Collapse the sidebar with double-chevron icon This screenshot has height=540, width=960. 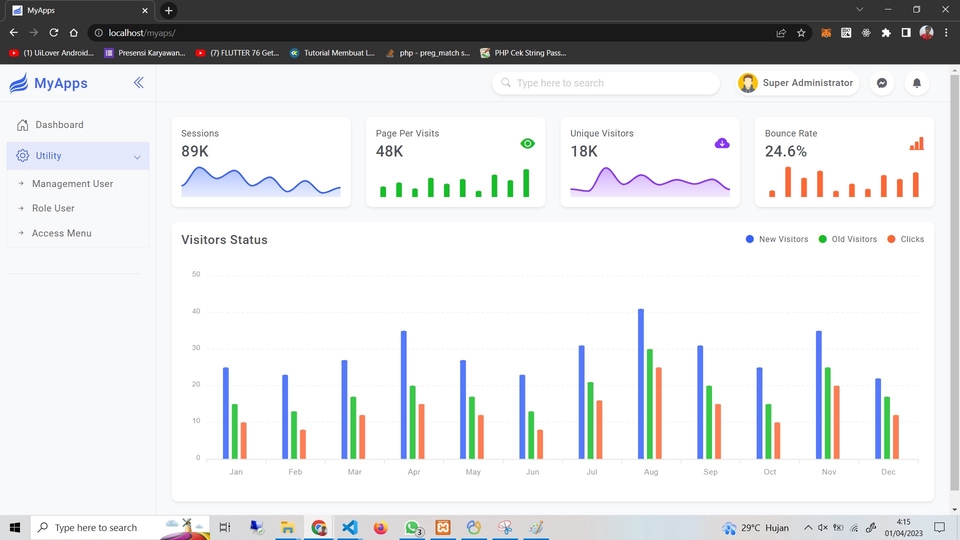(138, 83)
